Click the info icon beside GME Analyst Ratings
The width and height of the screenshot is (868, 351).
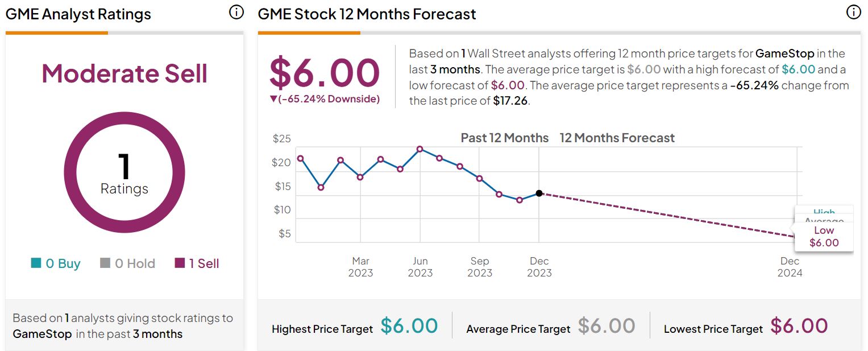point(236,11)
